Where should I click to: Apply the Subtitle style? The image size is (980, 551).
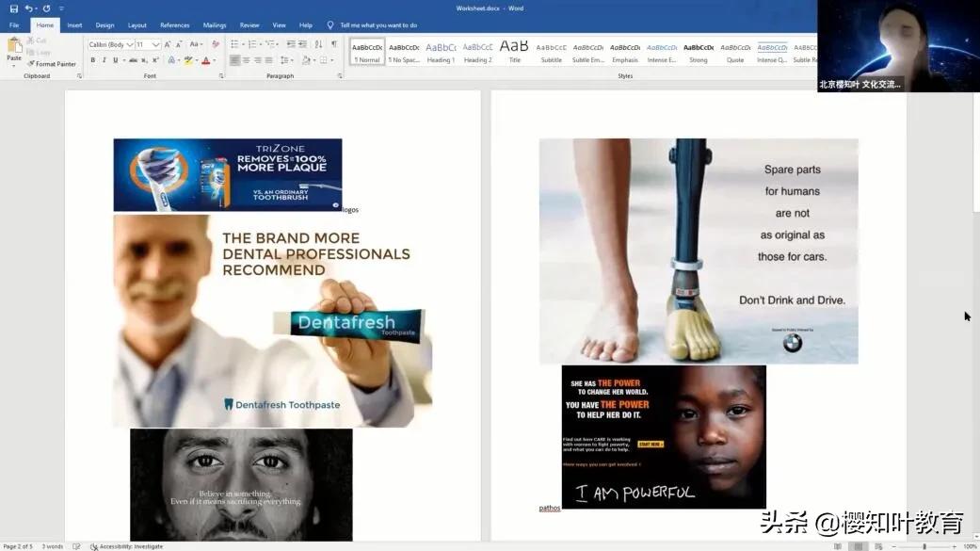[x=552, y=52]
